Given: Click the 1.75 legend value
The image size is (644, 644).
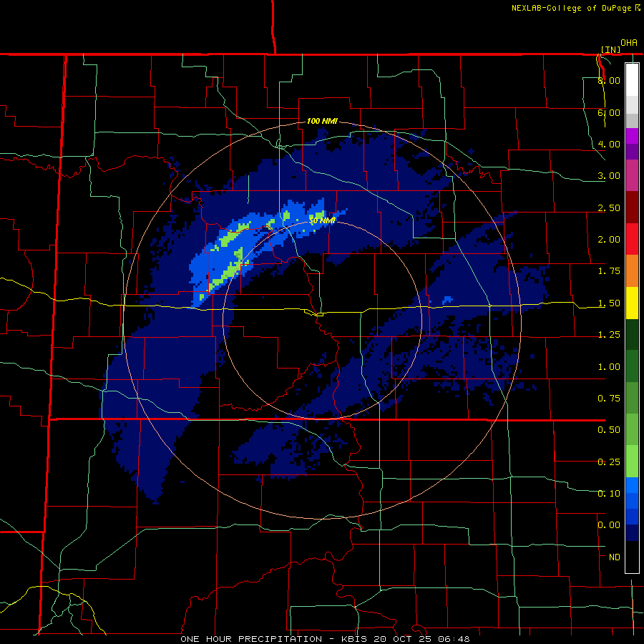Looking at the screenshot, I should click(x=609, y=271).
